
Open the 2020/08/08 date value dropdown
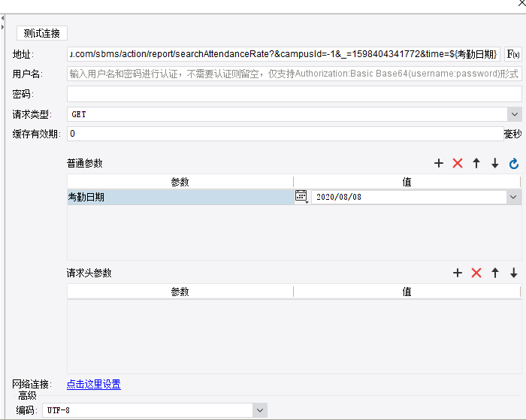513,197
